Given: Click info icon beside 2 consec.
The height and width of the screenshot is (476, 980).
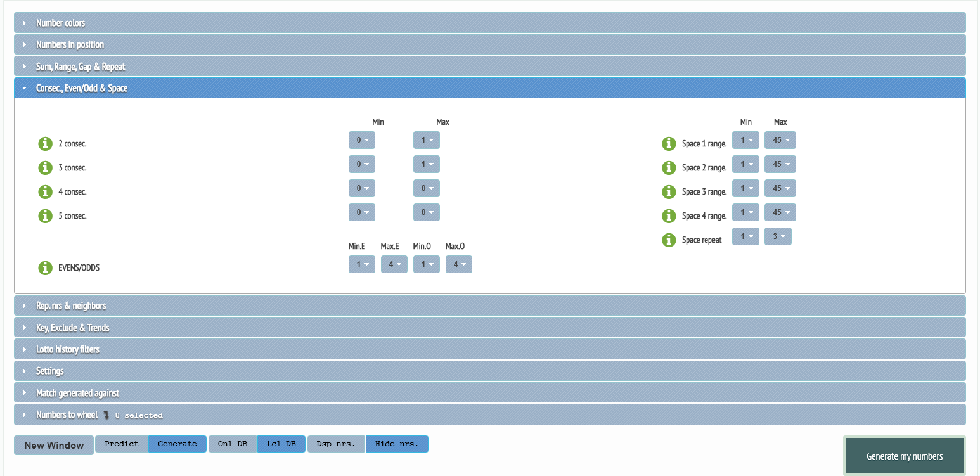Looking at the screenshot, I should 45,144.
